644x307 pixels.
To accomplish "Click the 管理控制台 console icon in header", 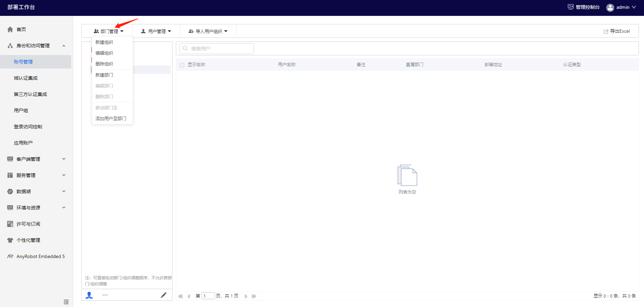I will pos(570,7).
